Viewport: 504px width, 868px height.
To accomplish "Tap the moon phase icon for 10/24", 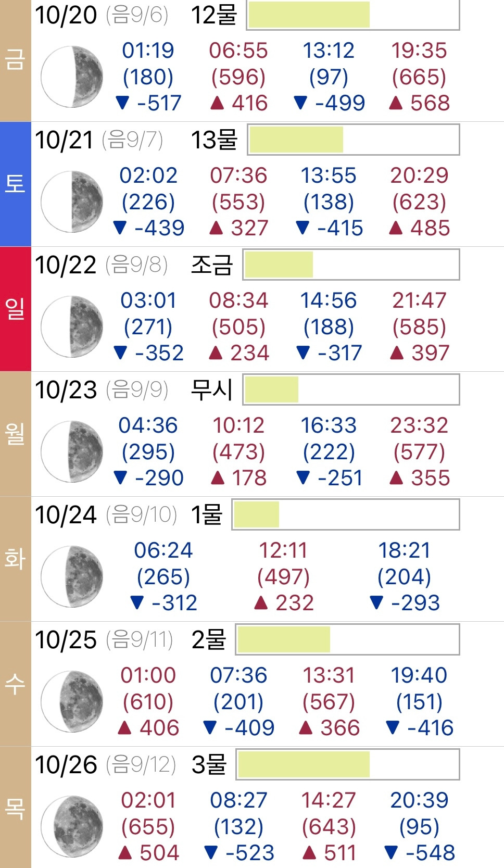I will point(72,577).
